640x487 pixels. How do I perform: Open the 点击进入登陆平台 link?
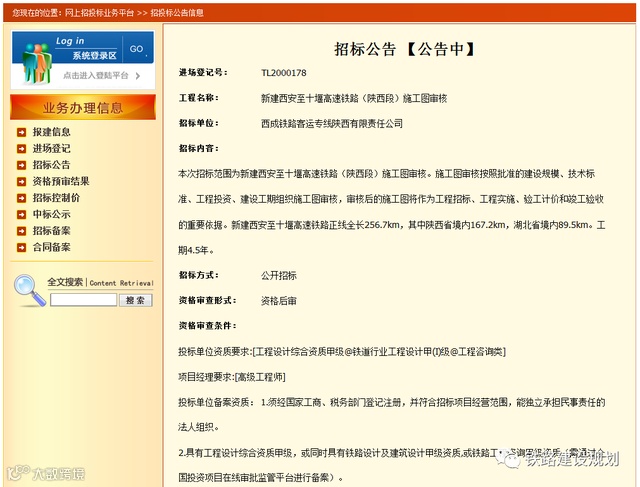[96, 76]
